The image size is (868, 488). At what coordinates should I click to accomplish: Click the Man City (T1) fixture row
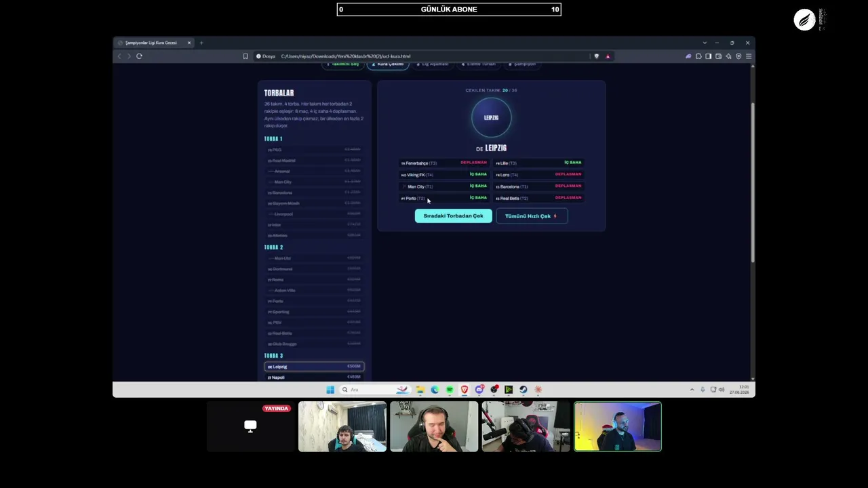click(444, 186)
